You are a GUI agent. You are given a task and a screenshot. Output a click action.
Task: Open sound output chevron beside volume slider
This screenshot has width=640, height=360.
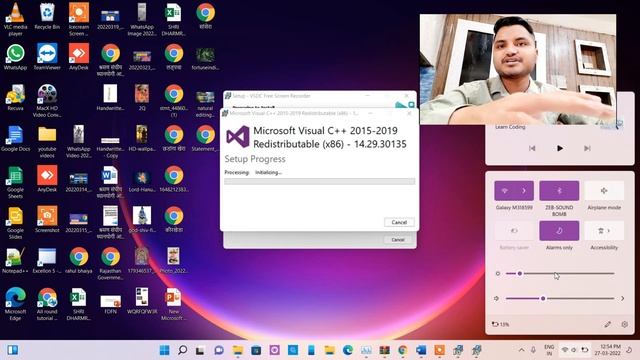(622, 298)
